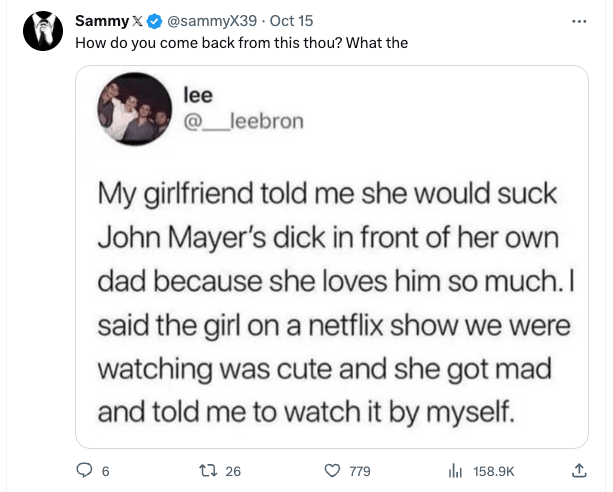
Task: Click the Sammy display name
Action: pos(102,21)
